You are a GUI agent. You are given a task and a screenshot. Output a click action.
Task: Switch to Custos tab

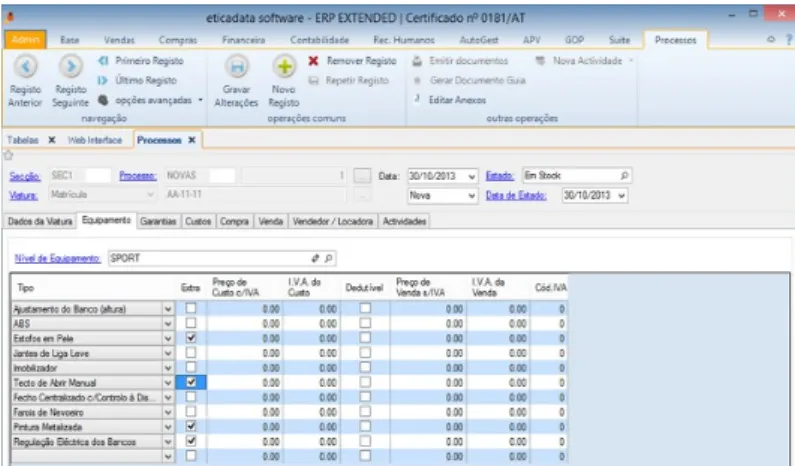198,221
